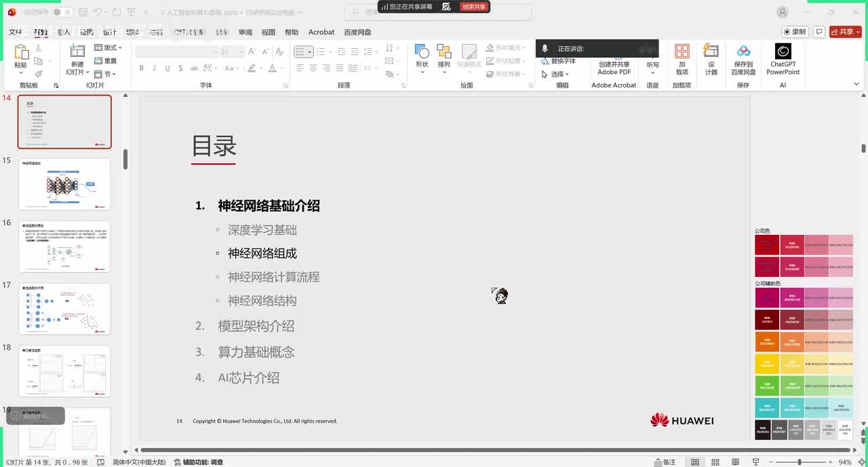The height and width of the screenshot is (467, 868).
Task: Click the Copy icon in clipboard group
Action: click(39, 61)
